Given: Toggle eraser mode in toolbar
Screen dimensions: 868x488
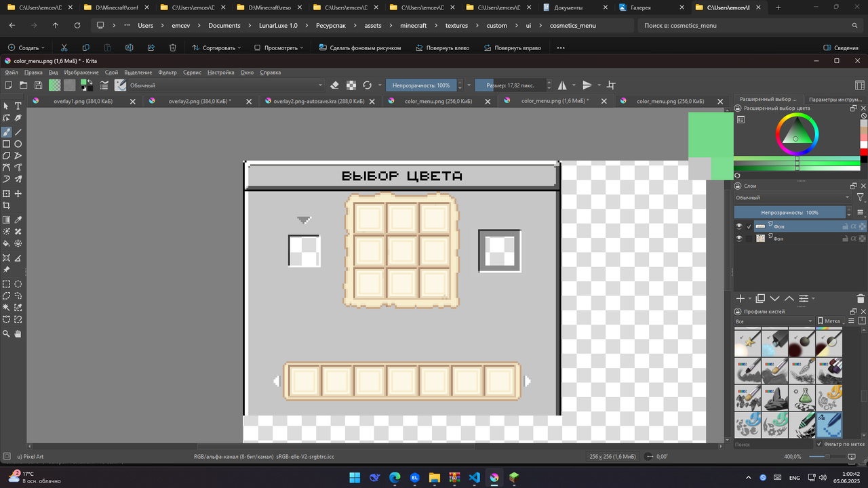Looking at the screenshot, I should pyautogui.click(x=334, y=85).
